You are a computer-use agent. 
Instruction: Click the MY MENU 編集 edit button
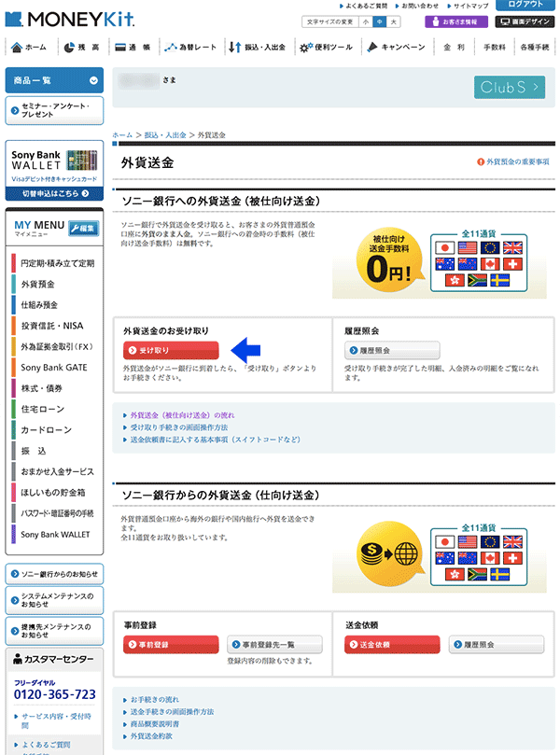(x=84, y=229)
